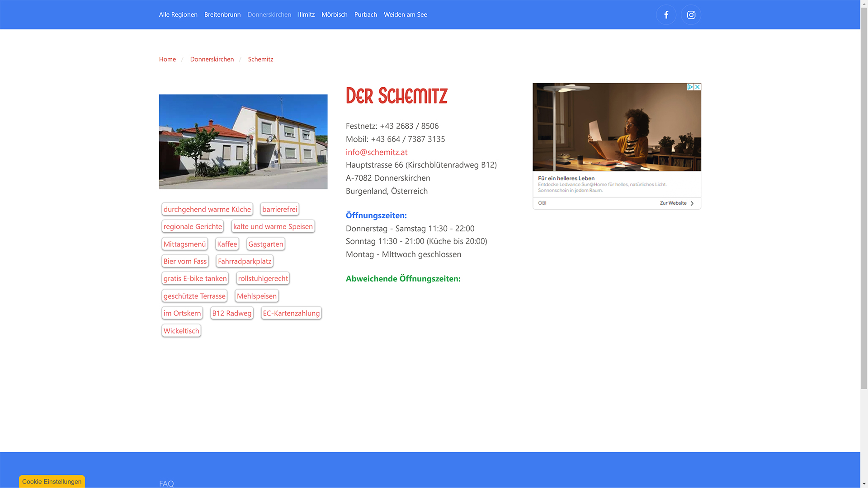The image size is (868, 488).
Task: Select Weiden am See in navigation
Action: [405, 14]
